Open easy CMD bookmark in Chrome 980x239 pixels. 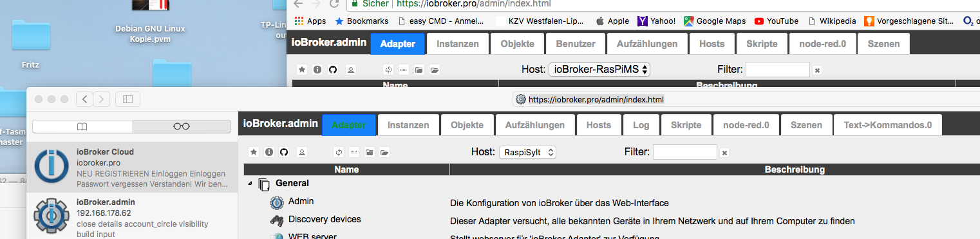point(442,21)
